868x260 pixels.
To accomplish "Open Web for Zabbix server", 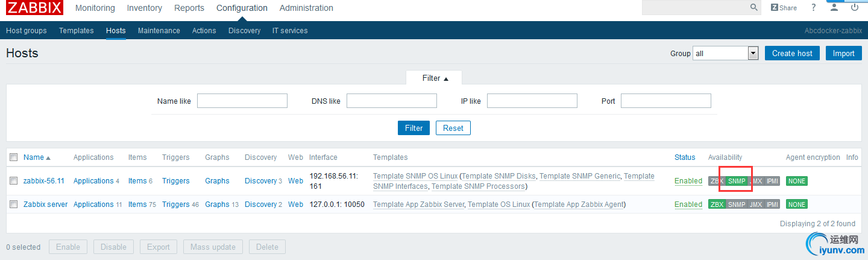I will pyautogui.click(x=295, y=205).
